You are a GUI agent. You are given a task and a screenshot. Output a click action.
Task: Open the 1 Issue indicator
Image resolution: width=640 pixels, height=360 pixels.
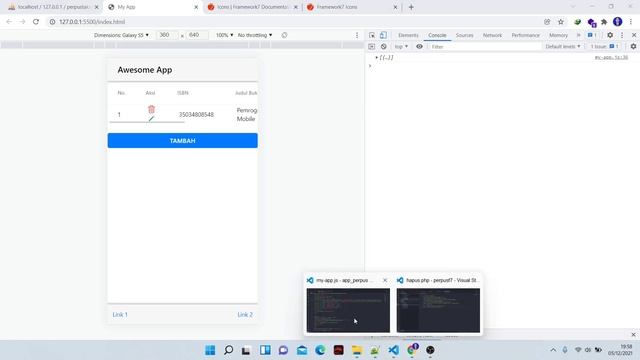[x=604, y=47]
